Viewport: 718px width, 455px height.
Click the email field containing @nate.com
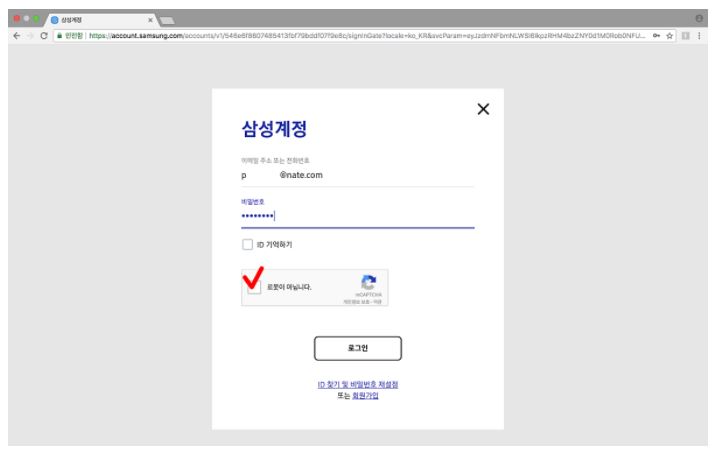358,175
